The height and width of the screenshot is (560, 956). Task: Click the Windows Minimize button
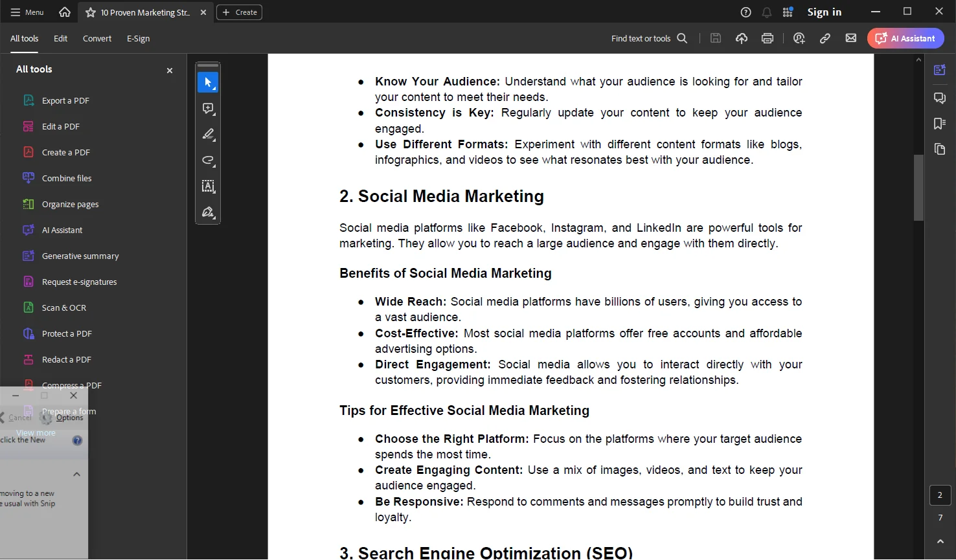(876, 12)
